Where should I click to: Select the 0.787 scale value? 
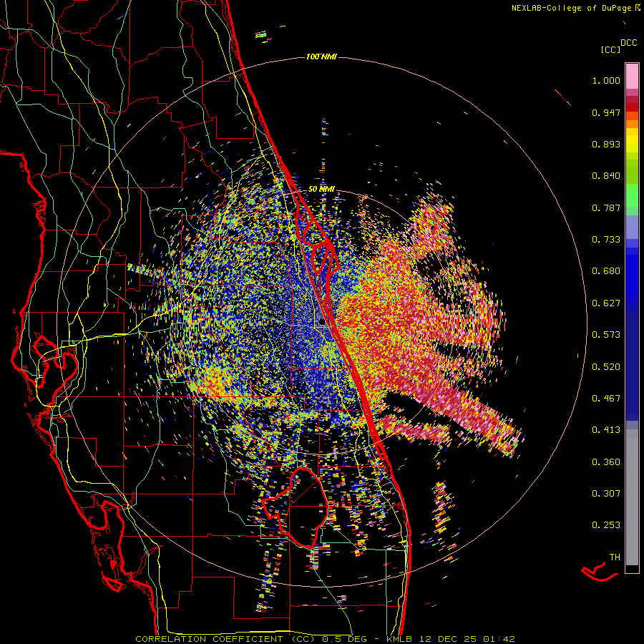tap(606, 208)
